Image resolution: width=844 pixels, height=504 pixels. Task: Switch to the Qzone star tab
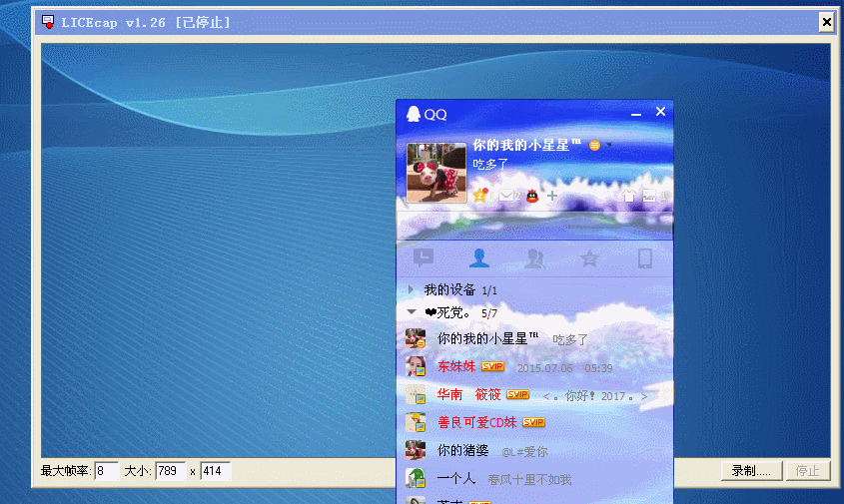[x=590, y=258]
